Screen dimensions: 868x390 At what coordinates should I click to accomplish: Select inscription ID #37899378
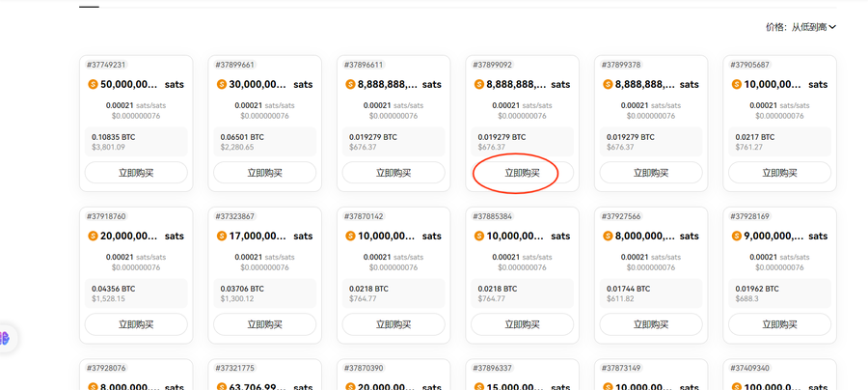tap(621, 65)
